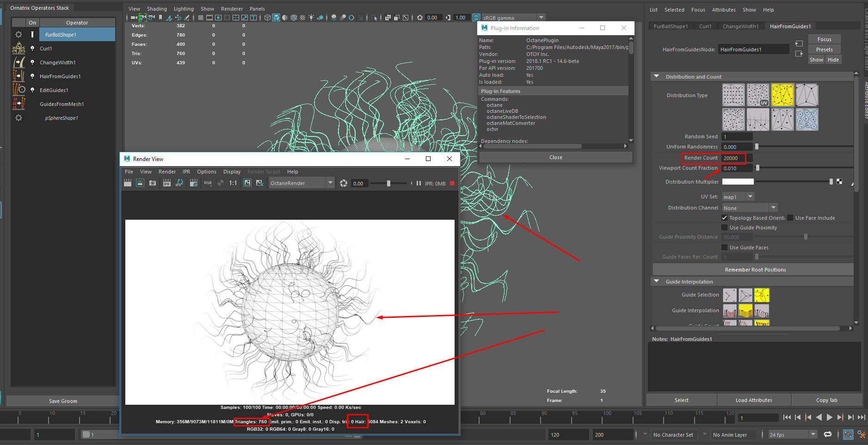Open the Distribution Channel dropdown

click(x=774, y=208)
